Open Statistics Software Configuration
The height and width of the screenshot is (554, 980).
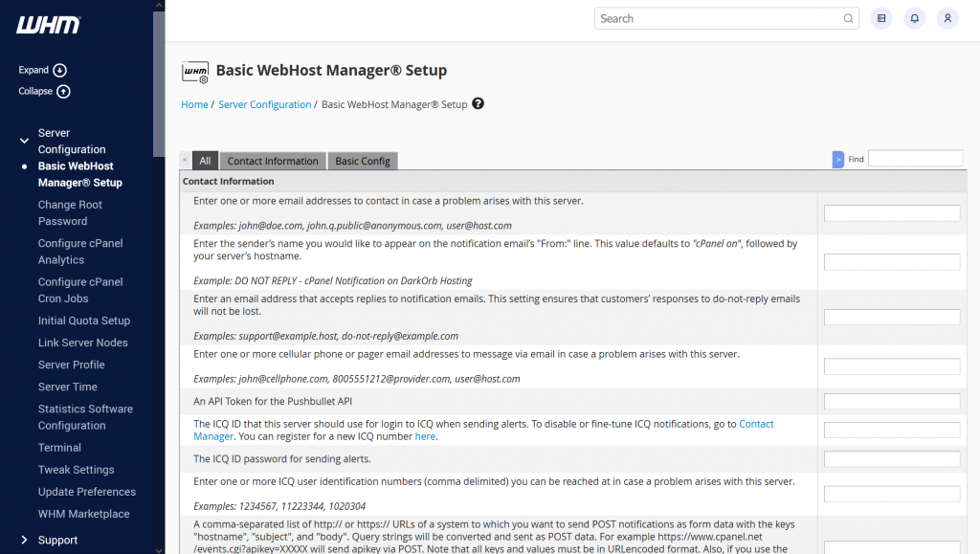85,417
